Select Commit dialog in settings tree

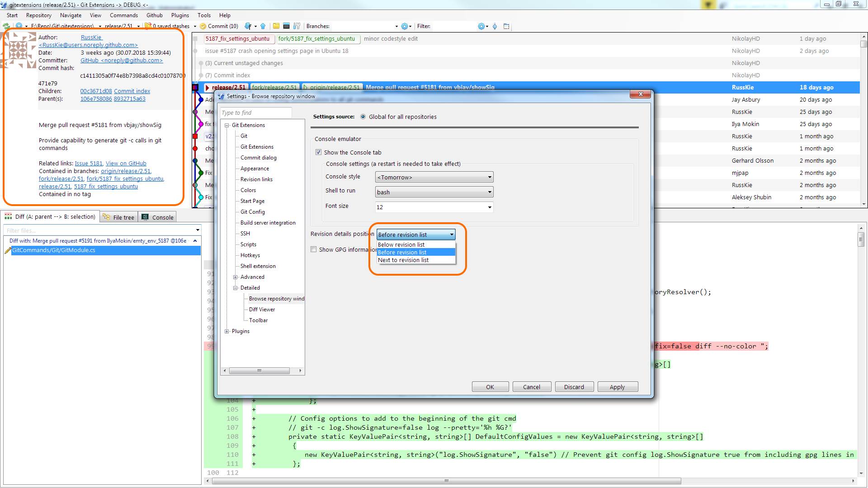(x=258, y=158)
